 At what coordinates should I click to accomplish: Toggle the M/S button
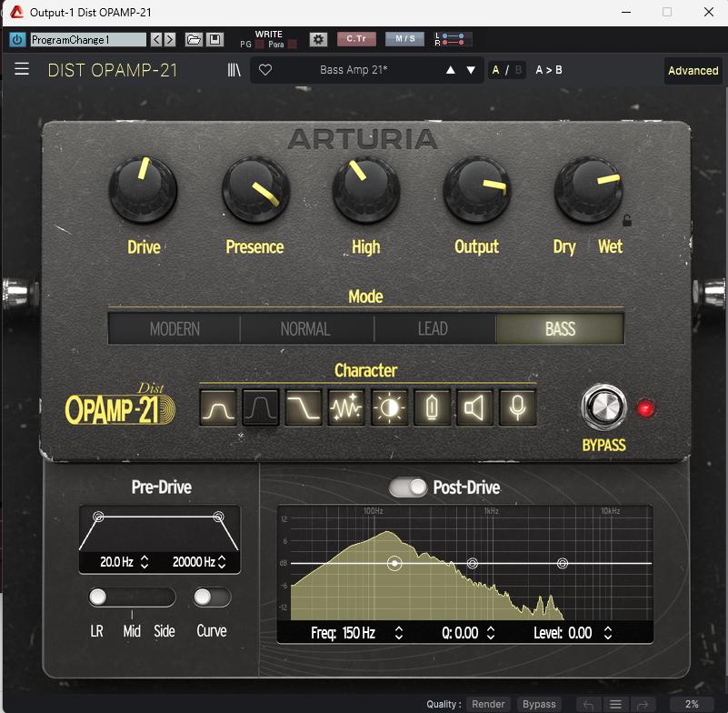tap(404, 39)
